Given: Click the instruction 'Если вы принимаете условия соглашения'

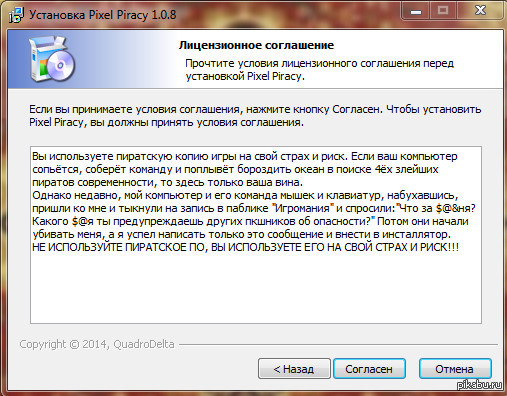Looking at the screenshot, I should tap(255, 116).
